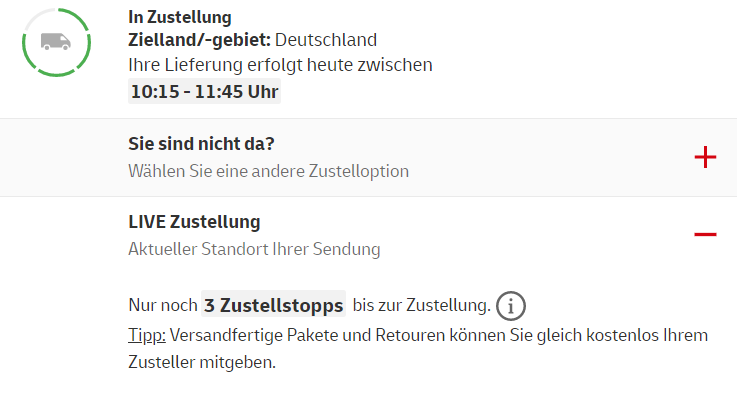Viewport: 737px width, 405px height.
Task: Click the "Zusteller mitgeben." tip ending
Action: (201, 362)
